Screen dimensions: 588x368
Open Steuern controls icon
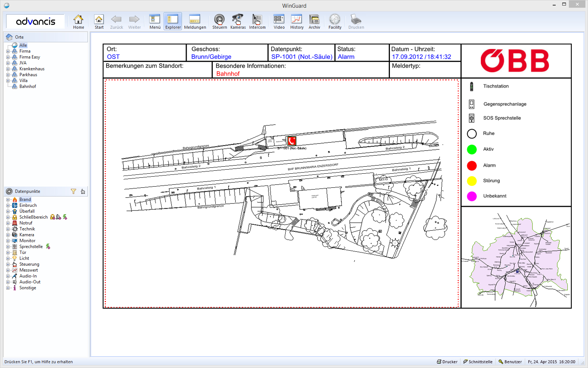coord(219,22)
